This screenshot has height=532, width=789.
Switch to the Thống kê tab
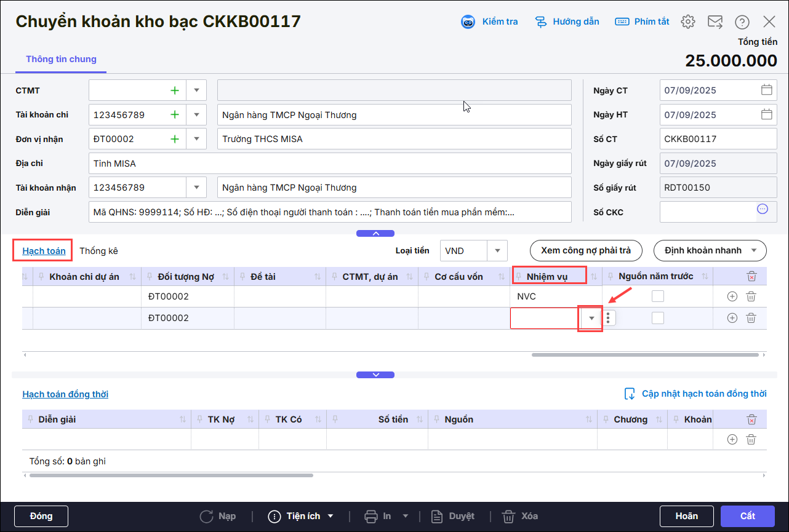tap(98, 251)
